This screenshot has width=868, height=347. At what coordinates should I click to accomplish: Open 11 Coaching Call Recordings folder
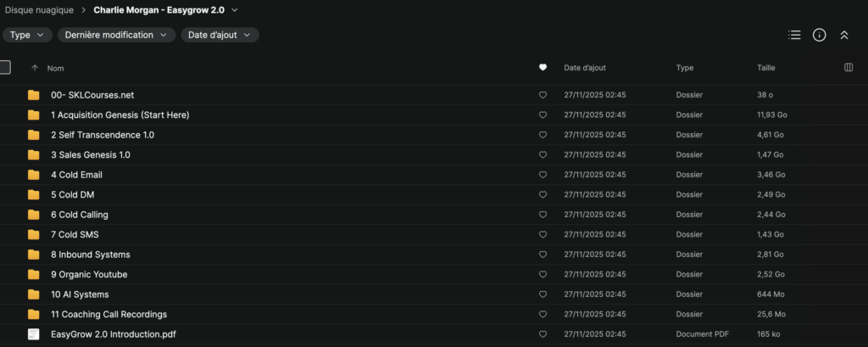click(108, 314)
